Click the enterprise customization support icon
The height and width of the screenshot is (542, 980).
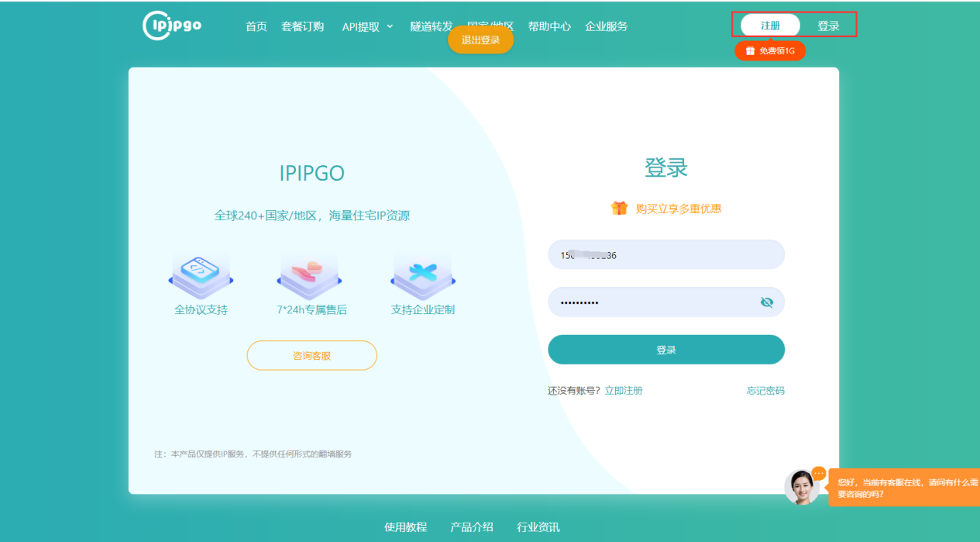(423, 278)
